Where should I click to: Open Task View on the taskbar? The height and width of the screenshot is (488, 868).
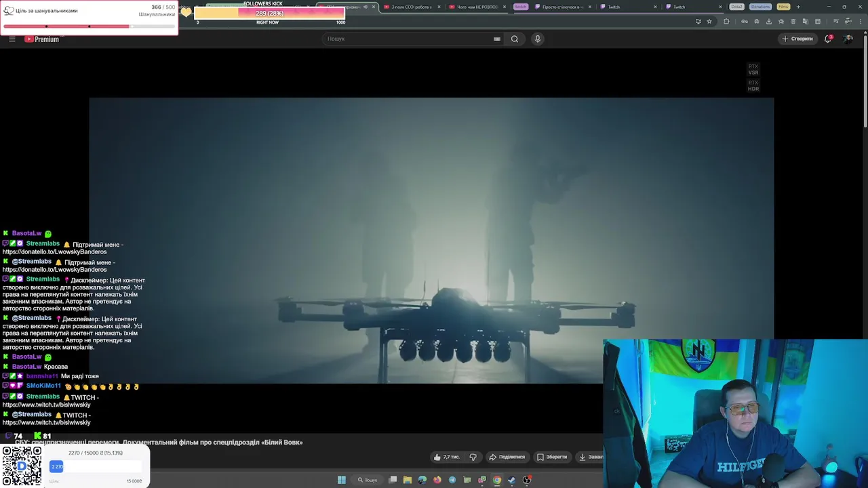393,480
